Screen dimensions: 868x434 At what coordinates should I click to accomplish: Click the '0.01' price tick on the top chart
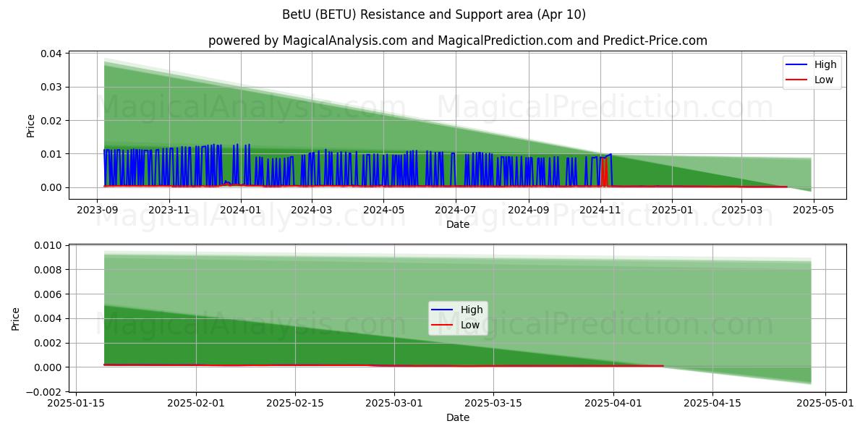(x=51, y=154)
